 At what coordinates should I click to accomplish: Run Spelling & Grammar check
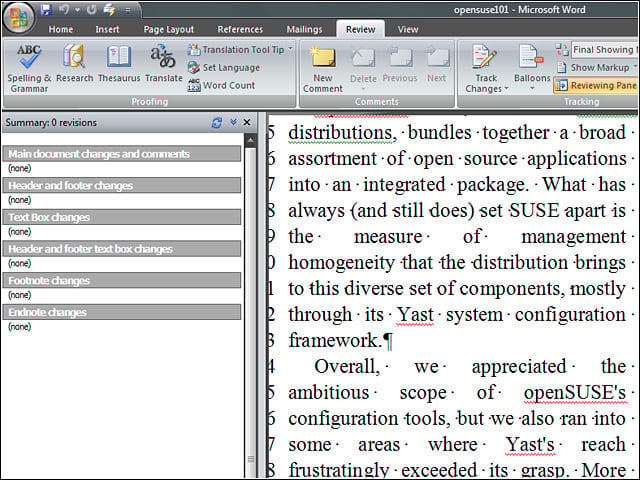[29, 69]
